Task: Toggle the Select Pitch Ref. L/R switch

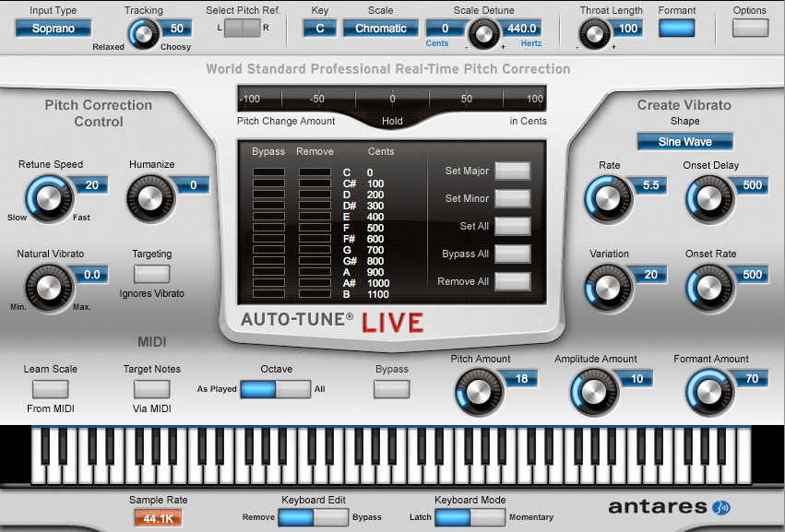Action: 243,29
